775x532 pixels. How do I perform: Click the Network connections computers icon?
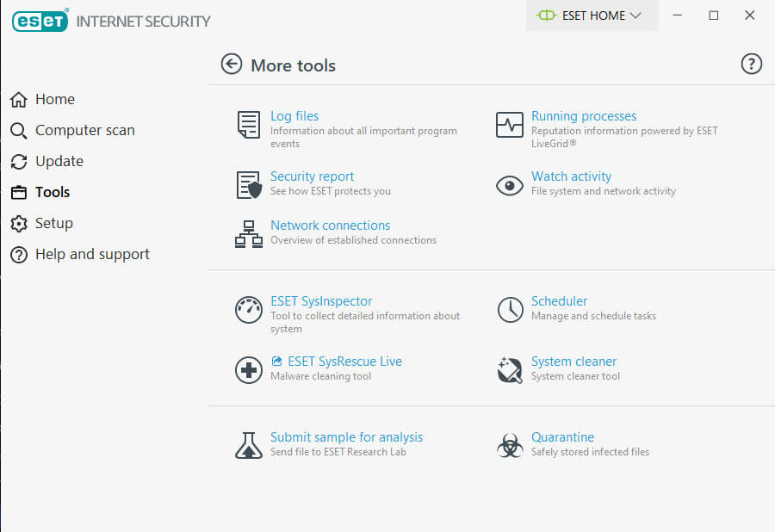(x=249, y=234)
